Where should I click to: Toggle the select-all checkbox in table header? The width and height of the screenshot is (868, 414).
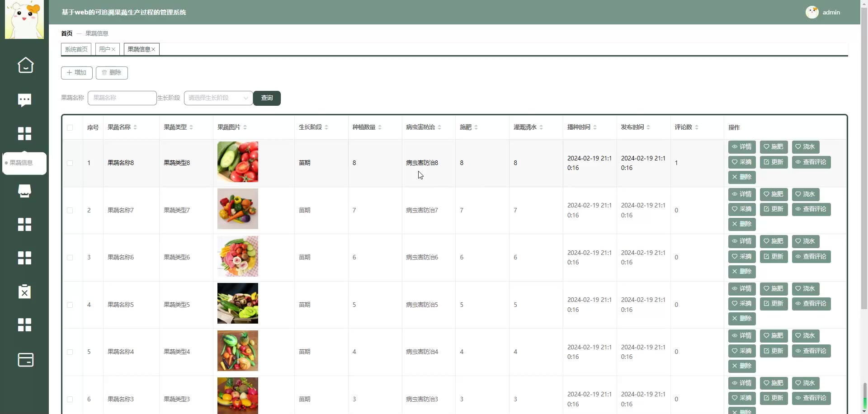(x=70, y=127)
